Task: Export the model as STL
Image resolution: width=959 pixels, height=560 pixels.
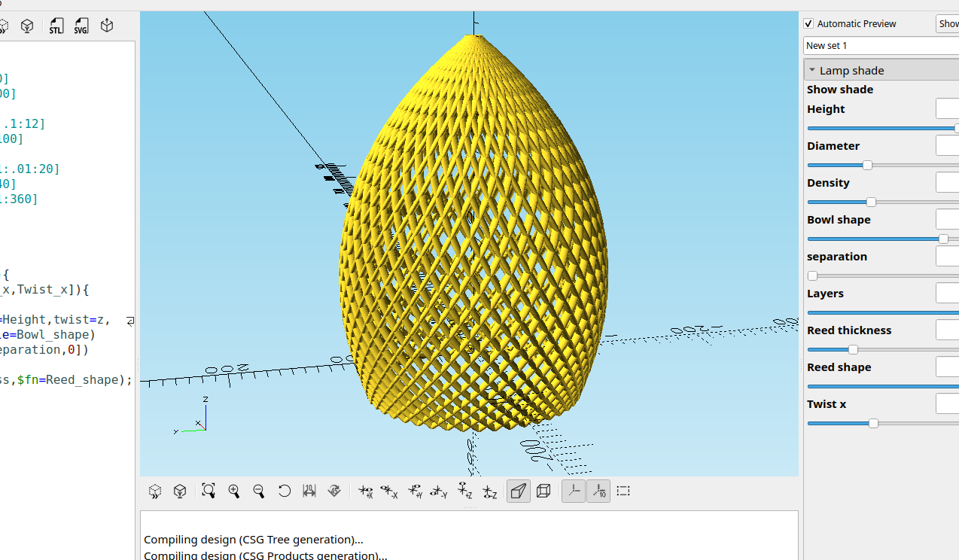Action: [56, 25]
